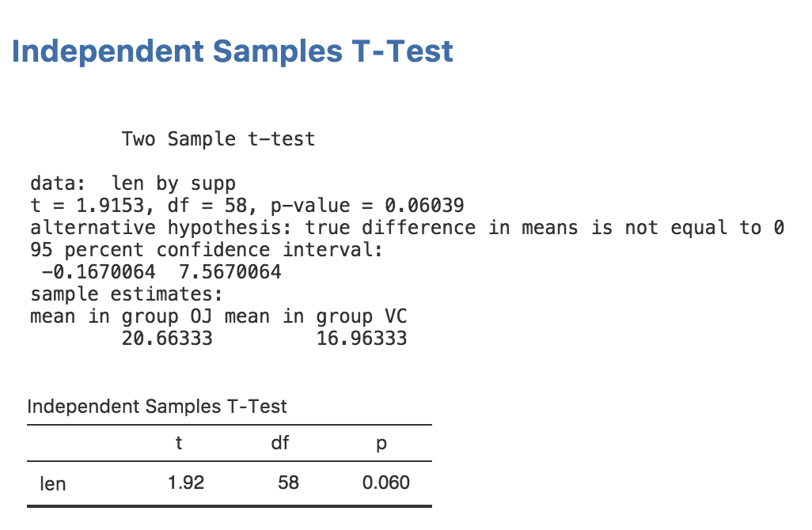The height and width of the screenshot is (530, 812).
Task: Click the alternative hypothesis text line
Action: pos(407,229)
